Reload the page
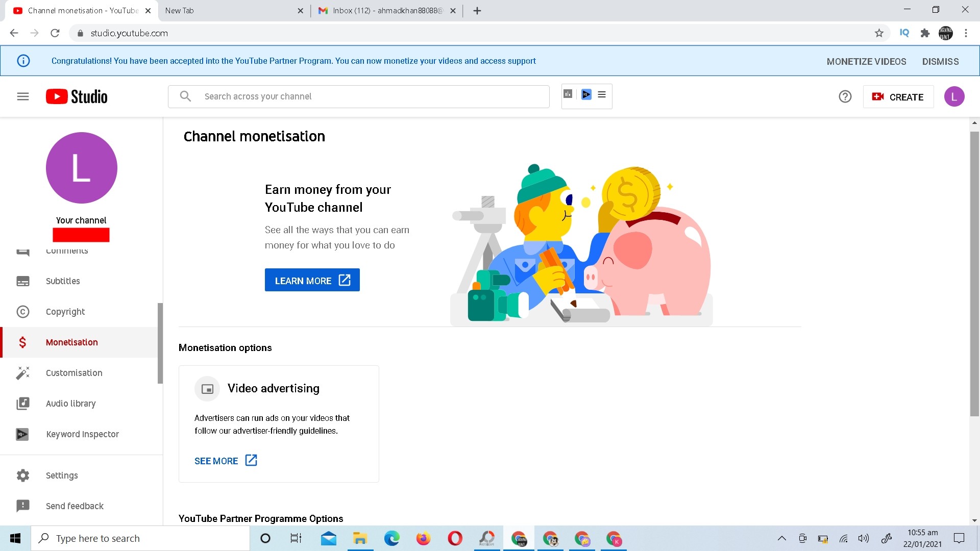 click(x=55, y=33)
